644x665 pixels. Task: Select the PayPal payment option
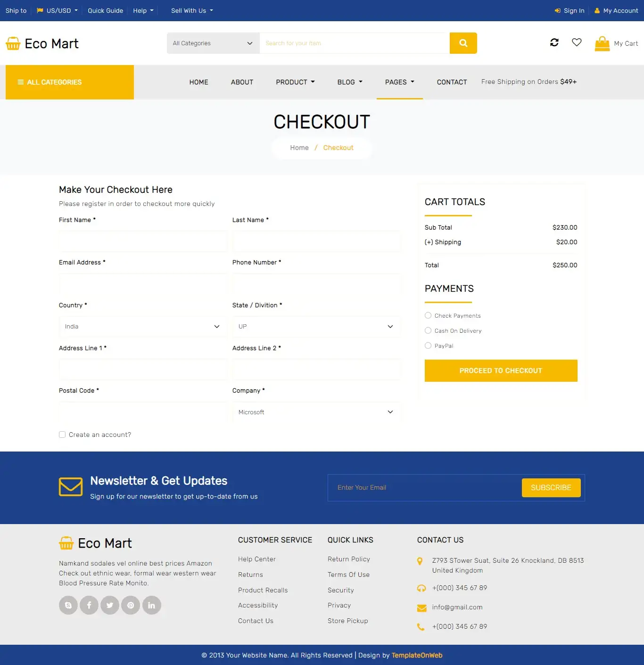click(x=428, y=345)
